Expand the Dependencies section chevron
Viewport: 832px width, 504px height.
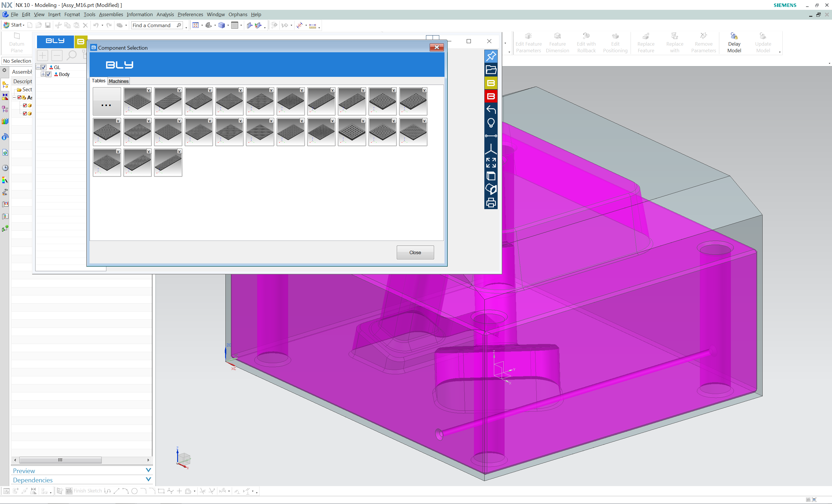(148, 479)
